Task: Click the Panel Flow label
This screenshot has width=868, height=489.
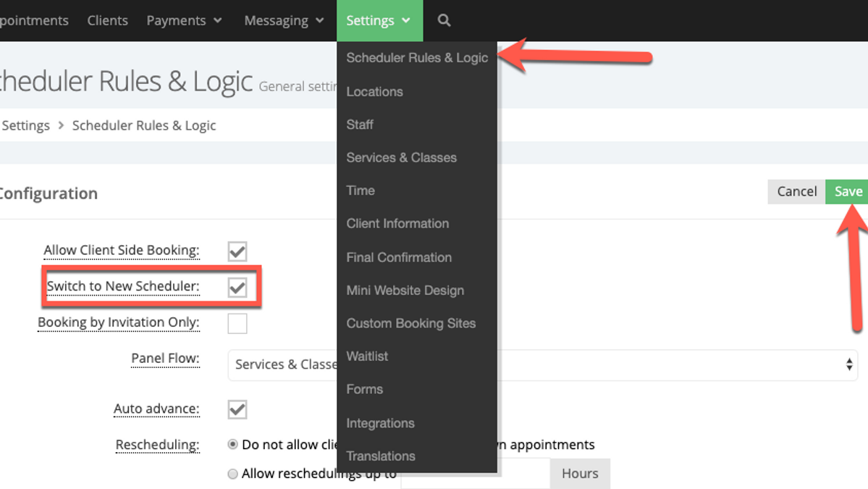Action: coord(165,359)
